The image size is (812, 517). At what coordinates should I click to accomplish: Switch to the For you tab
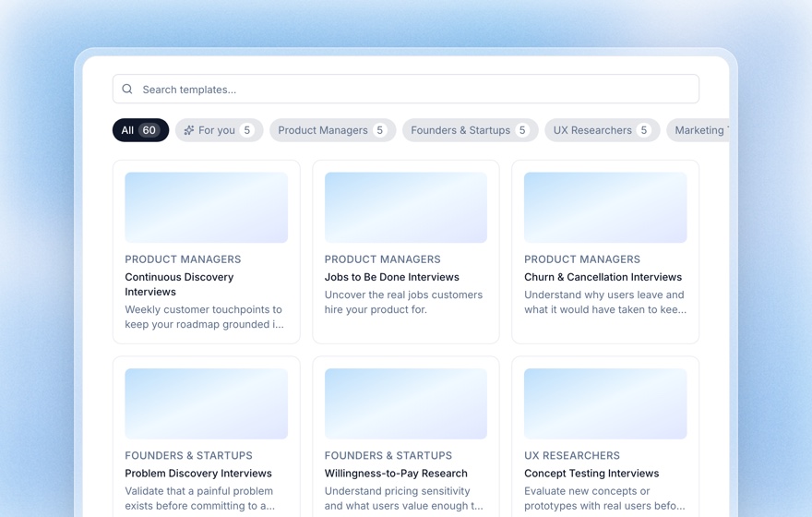point(219,130)
